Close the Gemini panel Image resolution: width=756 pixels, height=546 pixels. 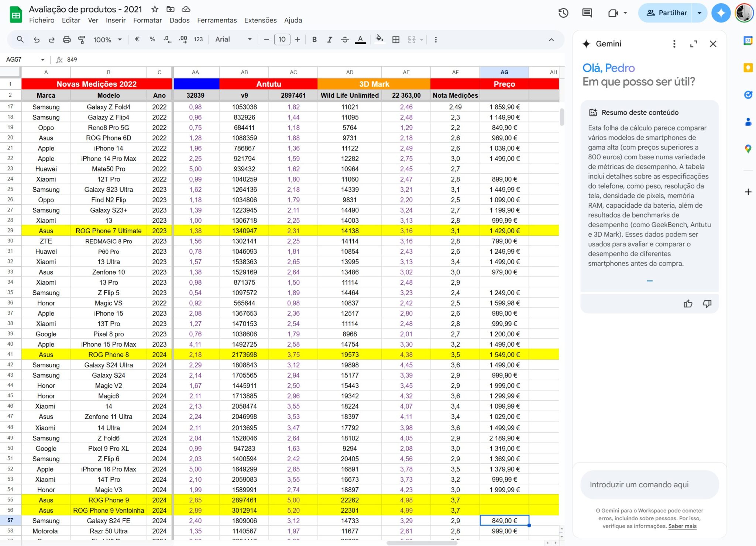coord(713,44)
